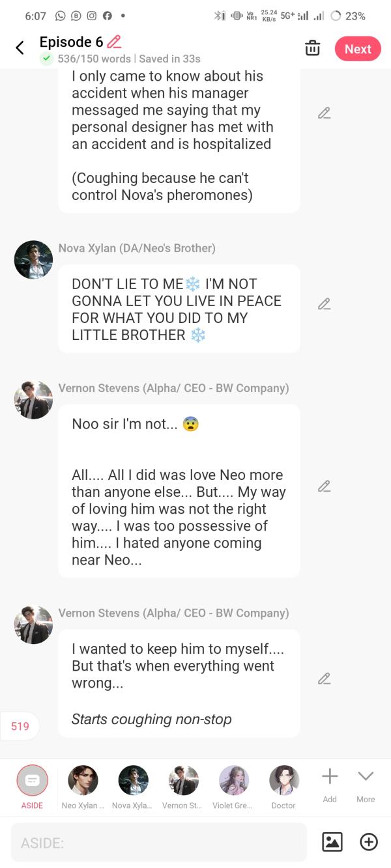This screenshot has height=868, width=391.
Task: Edit the Episode 6 title pencil
Action: point(114,42)
